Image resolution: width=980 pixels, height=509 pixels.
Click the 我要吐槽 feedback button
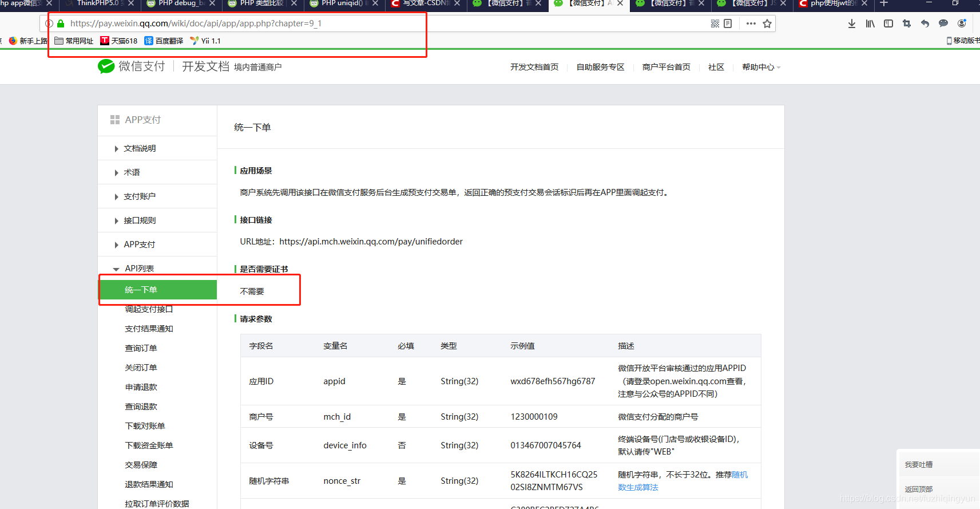pyautogui.click(x=919, y=464)
